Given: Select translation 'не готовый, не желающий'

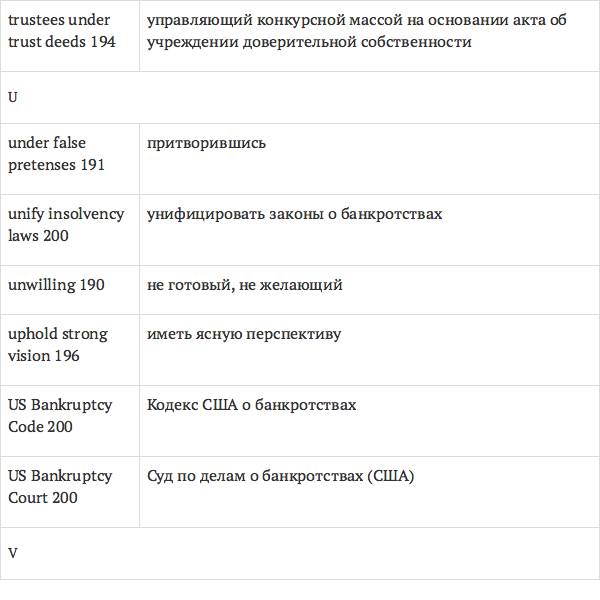Looking at the screenshot, I should pyautogui.click(x=244, y=285).
